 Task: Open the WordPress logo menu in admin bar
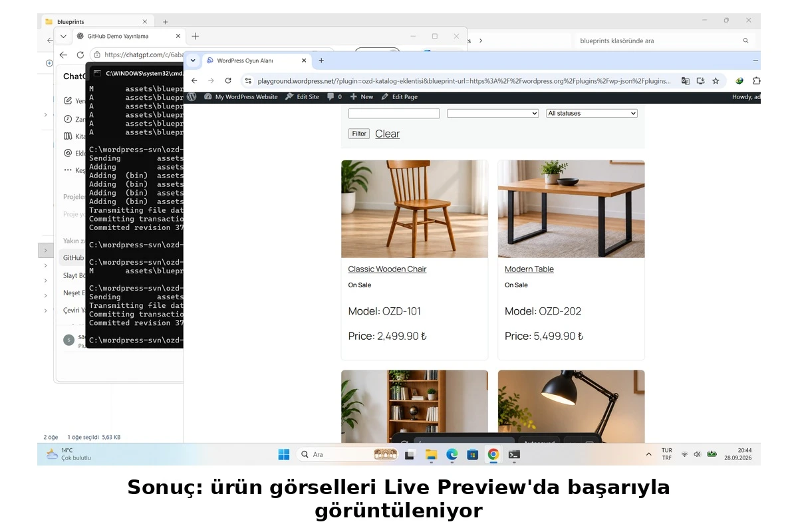(x=192, y=96)
